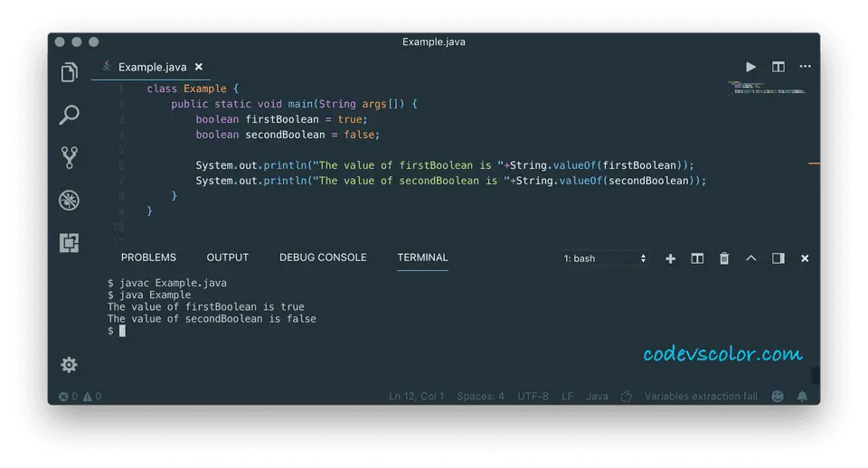Open the Explorer view in activity bar
Viewport: 868px width, 468px height.
tap(69, 73)
